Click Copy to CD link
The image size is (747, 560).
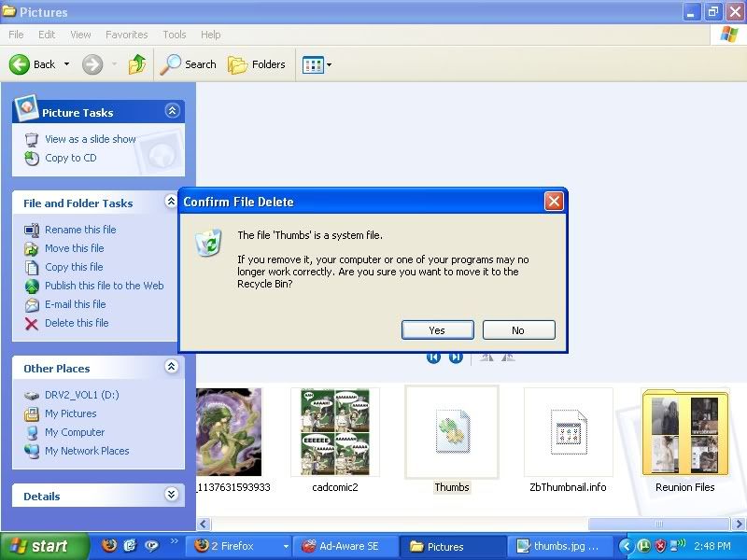tap(71, 158)
